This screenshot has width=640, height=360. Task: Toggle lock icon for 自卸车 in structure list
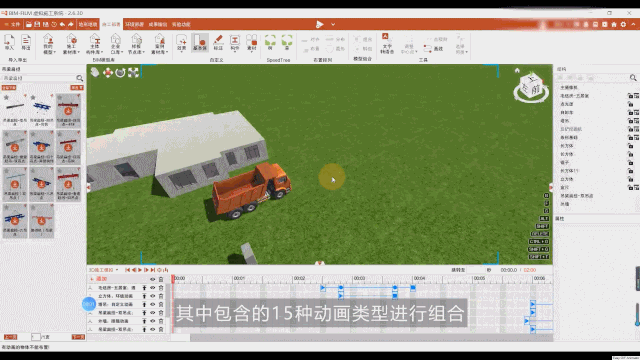point(630,112)
